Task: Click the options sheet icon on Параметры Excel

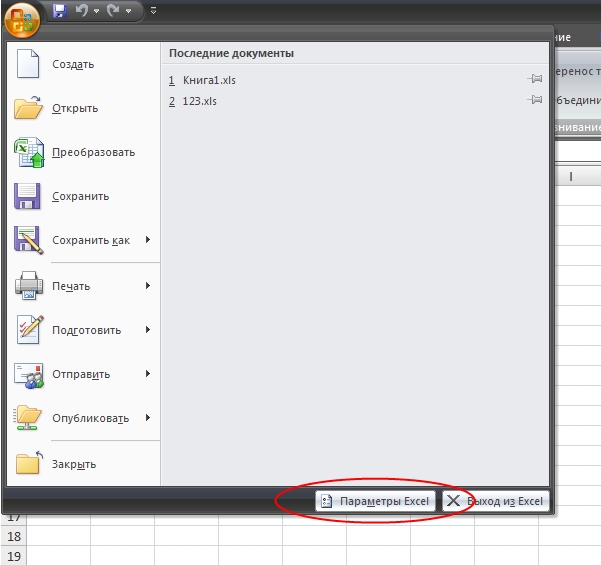Action: point(326,501)
